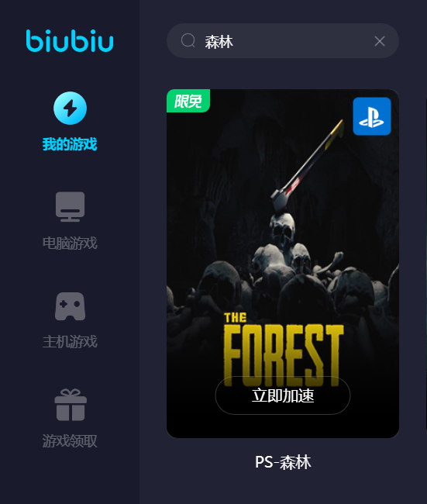The width and height of the screenshot is (427, 504).
Task: Go to 主机游戏 section label
Action: click(70, 342)
